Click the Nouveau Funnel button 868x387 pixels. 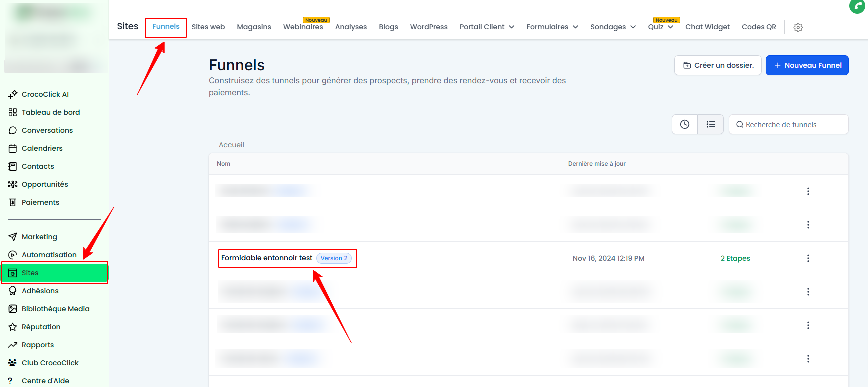807,65
